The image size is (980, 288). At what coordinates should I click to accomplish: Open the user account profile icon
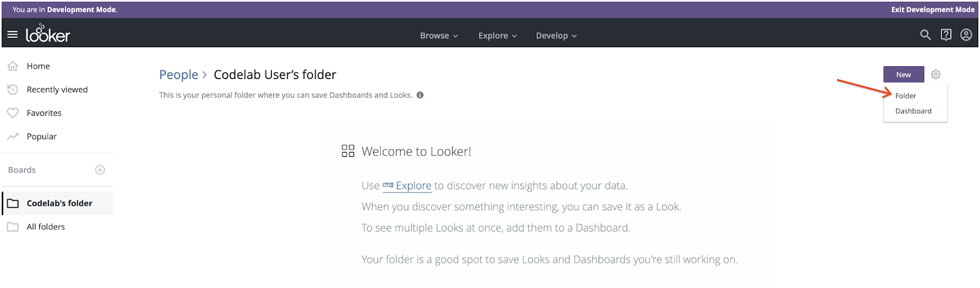pyautogui.click(x=967, y=35)
